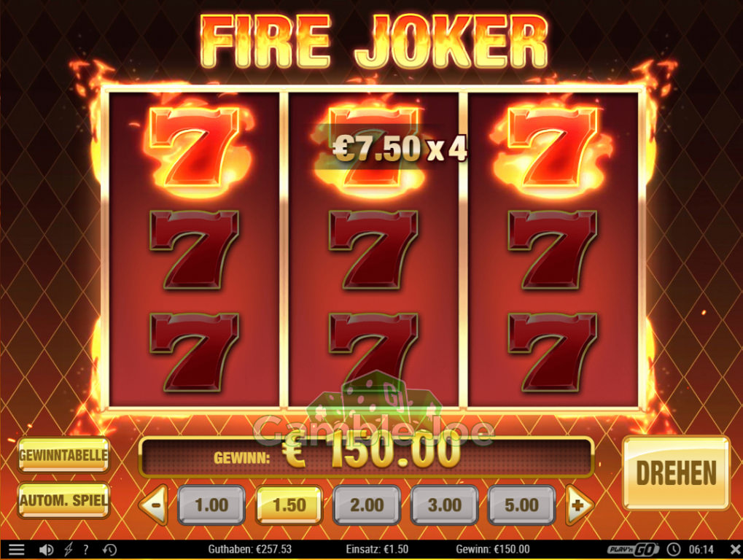Select the 5.00 bet value

pyautogui.click(x=522, y=505)
